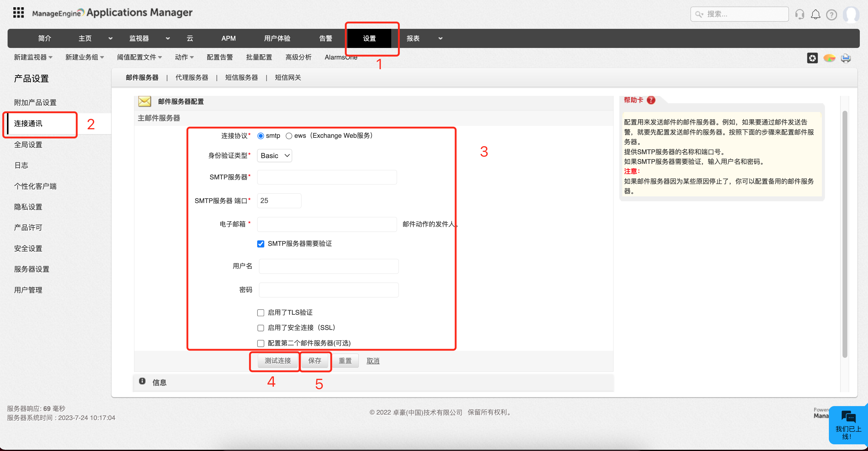Image resolution: width=868 pixels, height=451 pixels.
Task: Select the smtp radio button
Action: [261, 136]
